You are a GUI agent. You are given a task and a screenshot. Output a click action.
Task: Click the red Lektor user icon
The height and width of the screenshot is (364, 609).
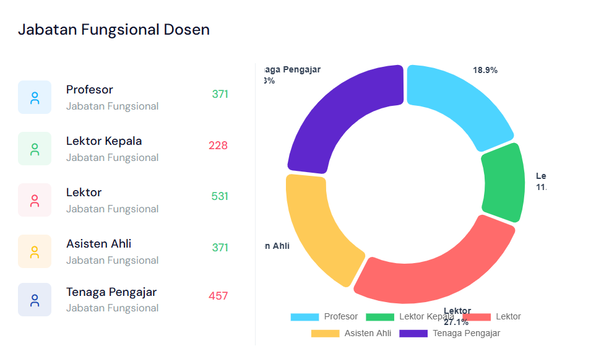tap(35, 200)
